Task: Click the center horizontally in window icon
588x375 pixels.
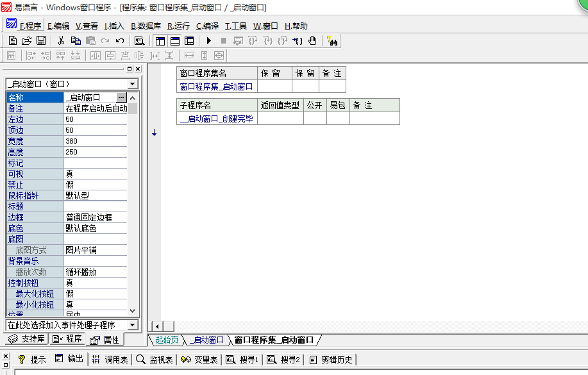Action: tap(96, 56)
